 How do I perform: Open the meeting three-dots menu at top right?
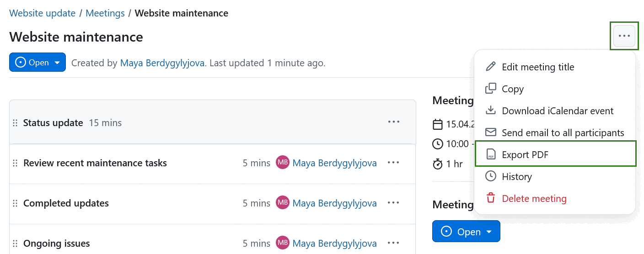coord(624,36)
